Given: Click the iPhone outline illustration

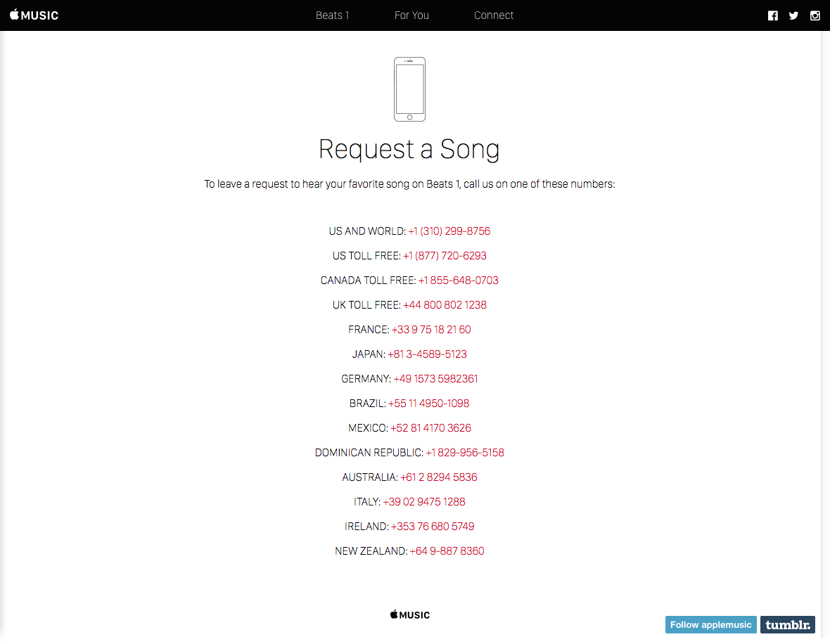Looking at the screenshot, I should click(409, 89).
